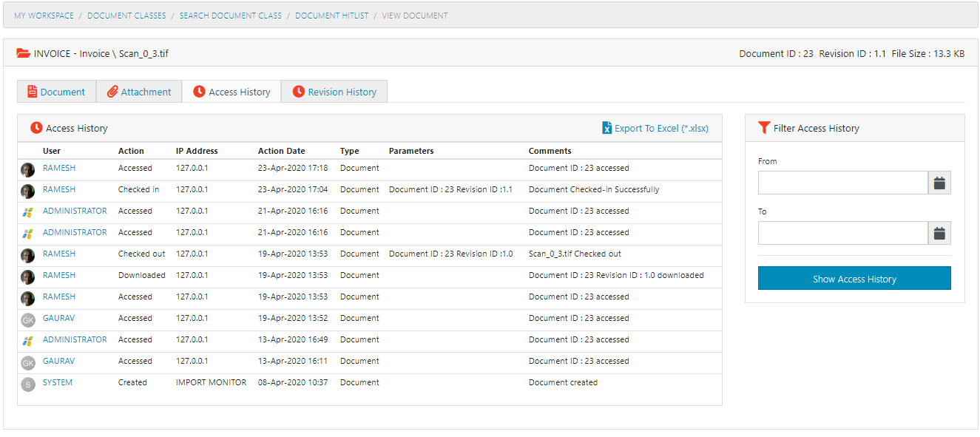Viewport: 980px width, 437px height.
Task: Click the red document icon on the Document tab
Action: [32, 91]
